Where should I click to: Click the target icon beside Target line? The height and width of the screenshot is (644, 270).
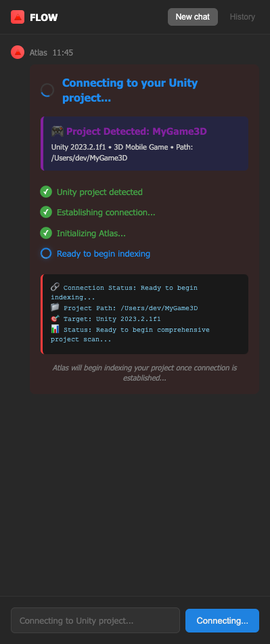55,318
